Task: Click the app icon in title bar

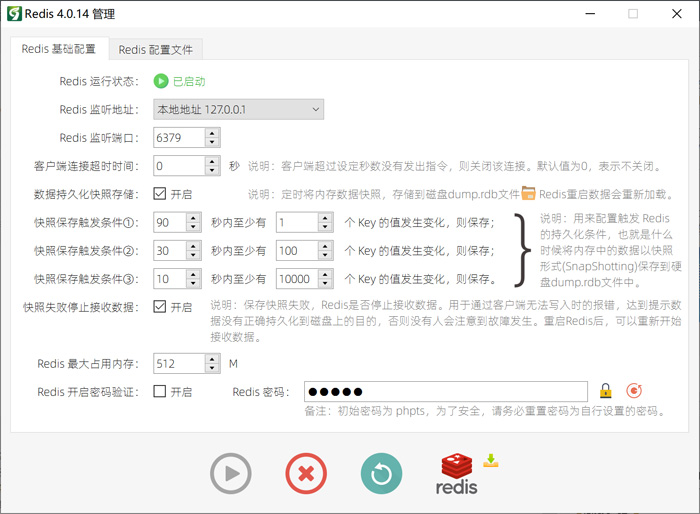Action: point(14,14)
